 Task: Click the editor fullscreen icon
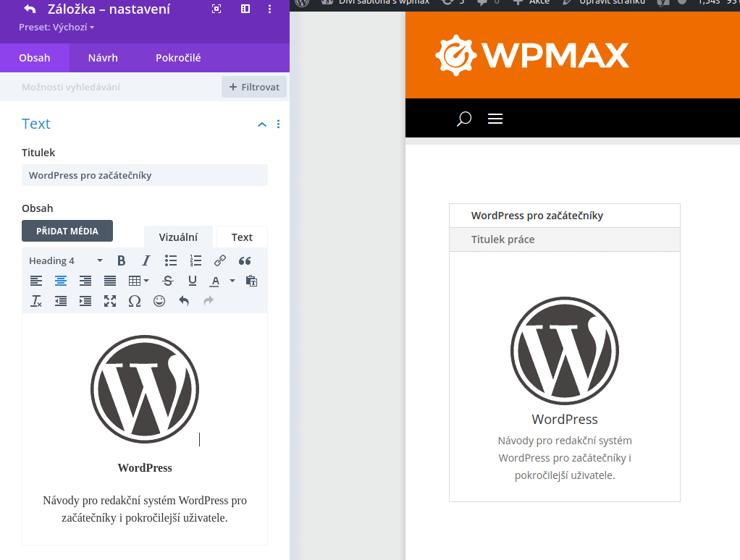point(110,301)
